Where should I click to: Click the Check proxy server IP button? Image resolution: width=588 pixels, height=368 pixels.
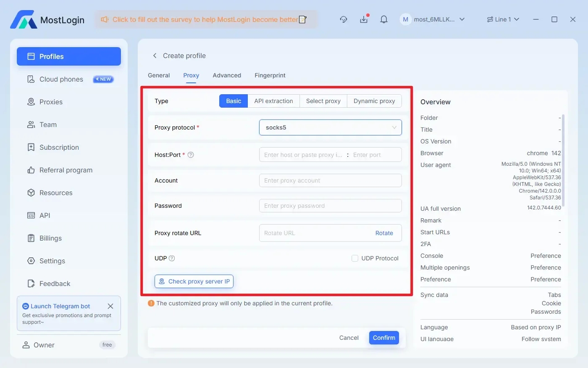194,281
